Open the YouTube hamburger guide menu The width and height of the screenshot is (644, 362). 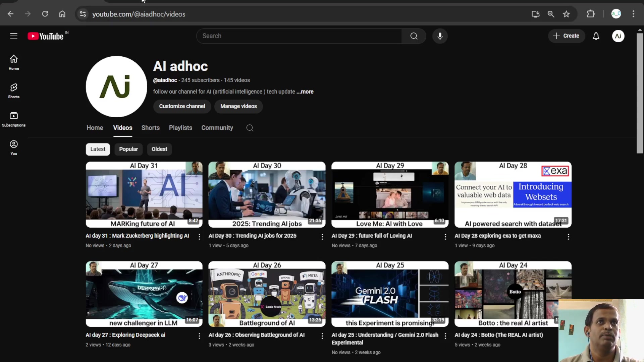click(x=14, y=36)
